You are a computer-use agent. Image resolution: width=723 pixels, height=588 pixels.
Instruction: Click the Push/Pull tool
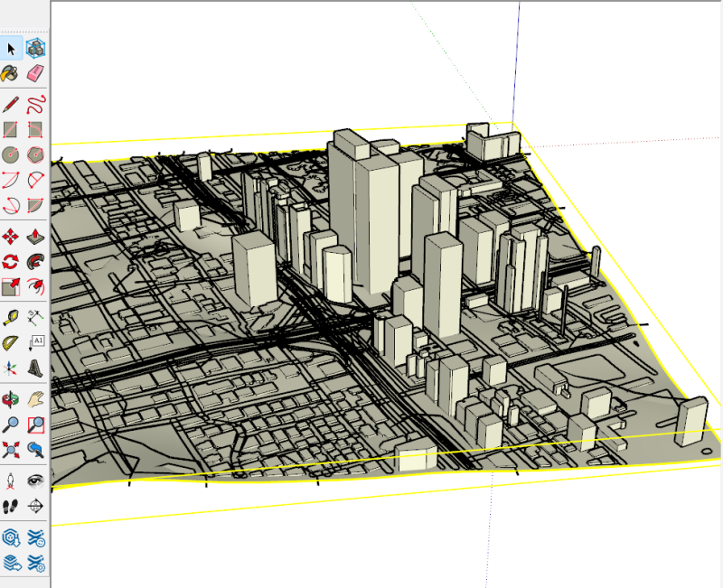[x=36, y=237]
